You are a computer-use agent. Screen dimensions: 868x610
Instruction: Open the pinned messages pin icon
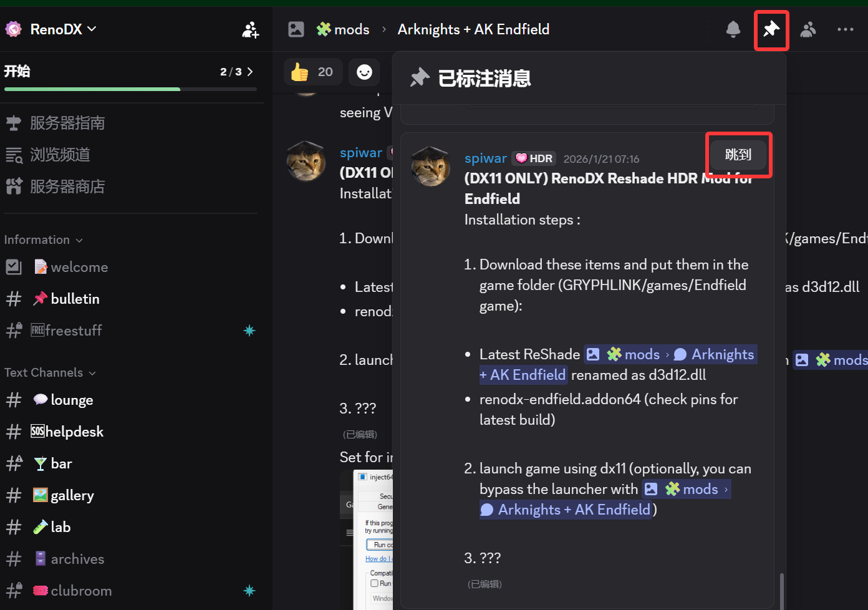tap(771, 29)
